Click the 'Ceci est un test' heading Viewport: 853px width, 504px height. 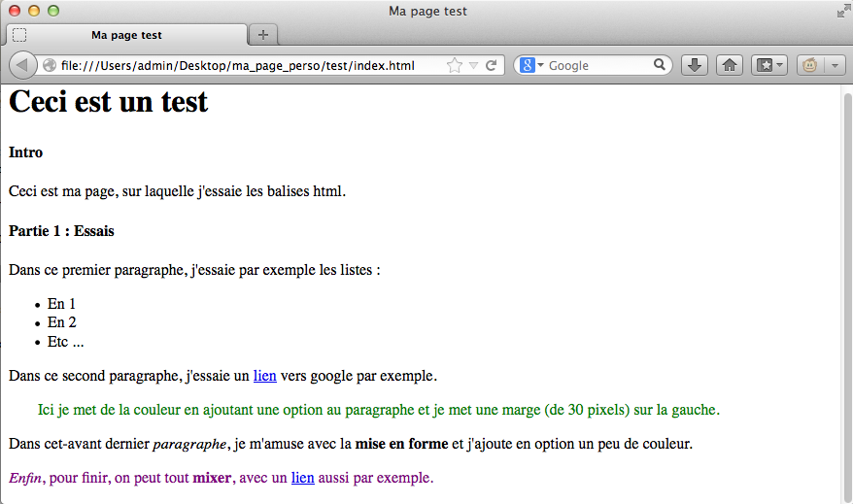pyautogui.click(x=108, y=102)
